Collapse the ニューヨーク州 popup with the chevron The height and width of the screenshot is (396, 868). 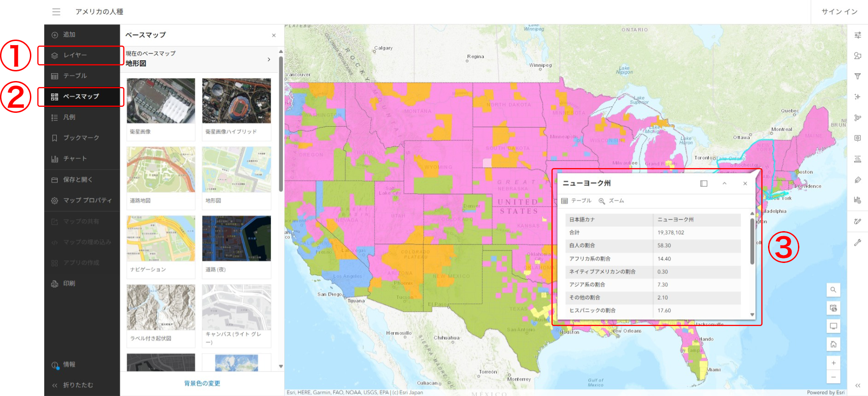[724, 183]
